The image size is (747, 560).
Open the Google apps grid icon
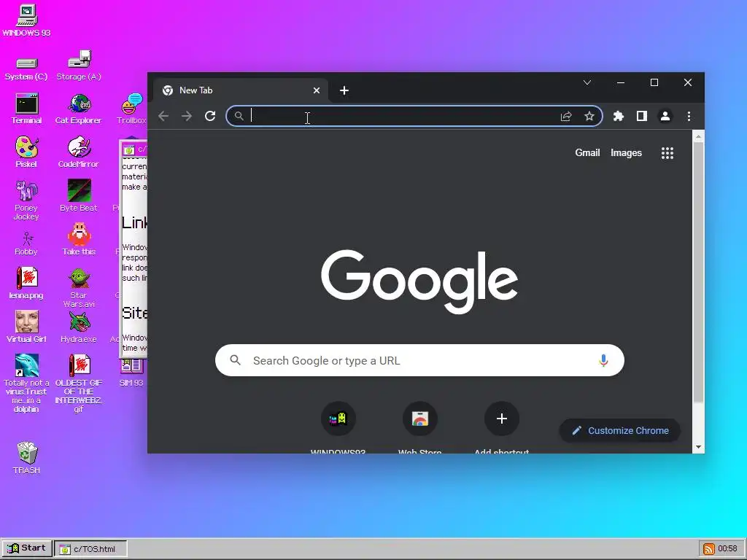pos(667,153)
